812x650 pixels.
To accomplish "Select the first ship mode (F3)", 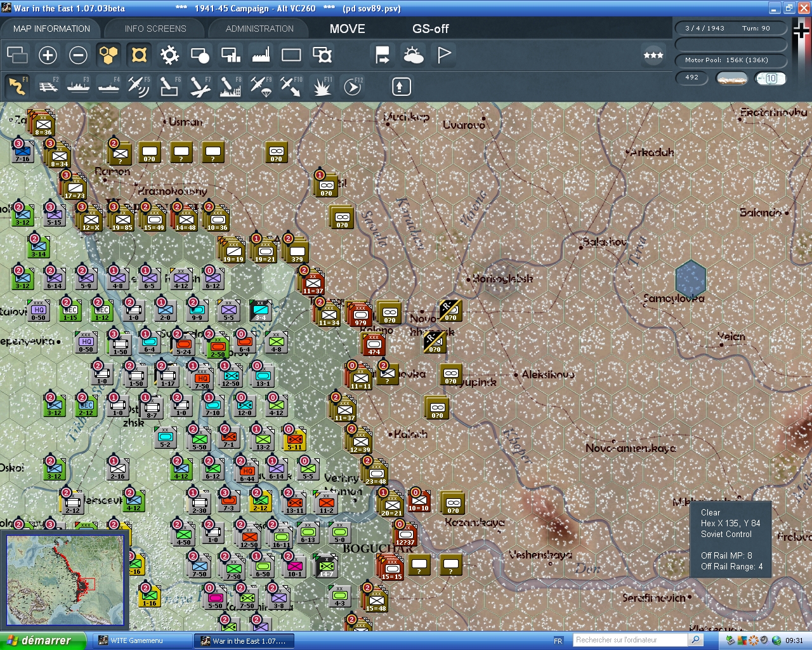I will click(x=78, y=86).
